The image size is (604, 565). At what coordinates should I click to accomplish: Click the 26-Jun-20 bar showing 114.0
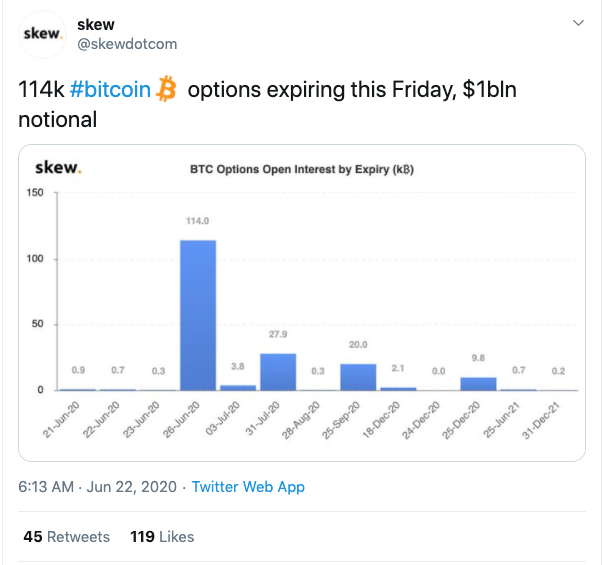point(198,315)
